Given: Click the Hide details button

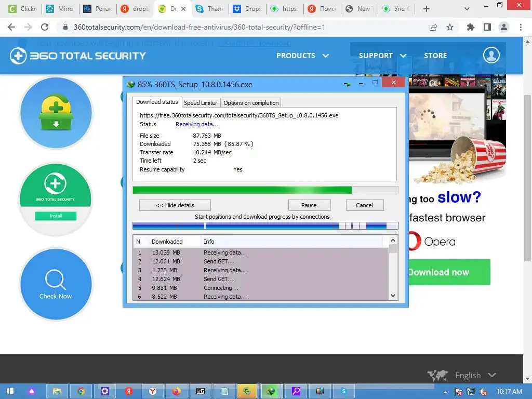Looking at the screenshot, I should (175, 205).
